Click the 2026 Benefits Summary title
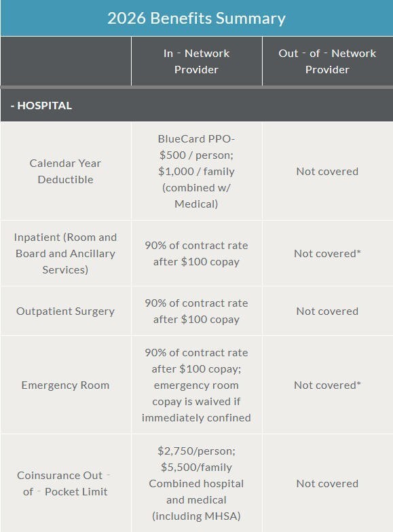Screen dimensions: 393x532 pyautogui.click(x=197, y=18)
